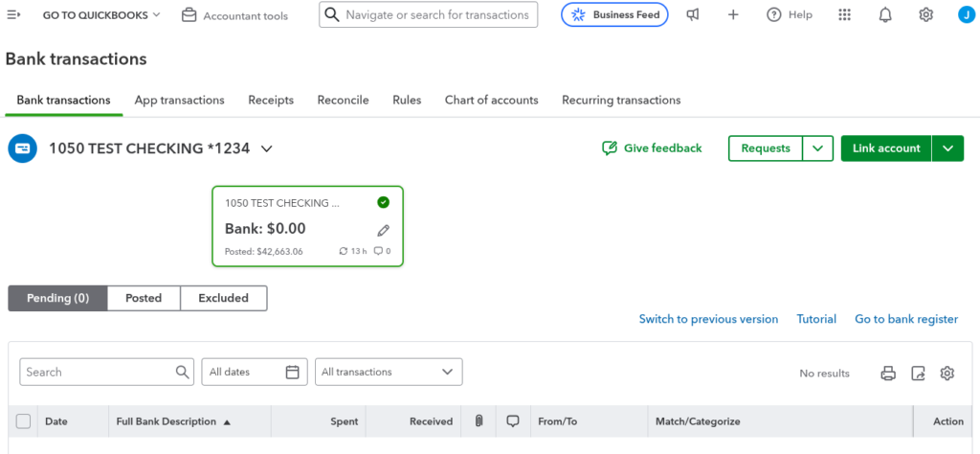
Task: Open the Business Feed
Action: (x=614, y=15)
